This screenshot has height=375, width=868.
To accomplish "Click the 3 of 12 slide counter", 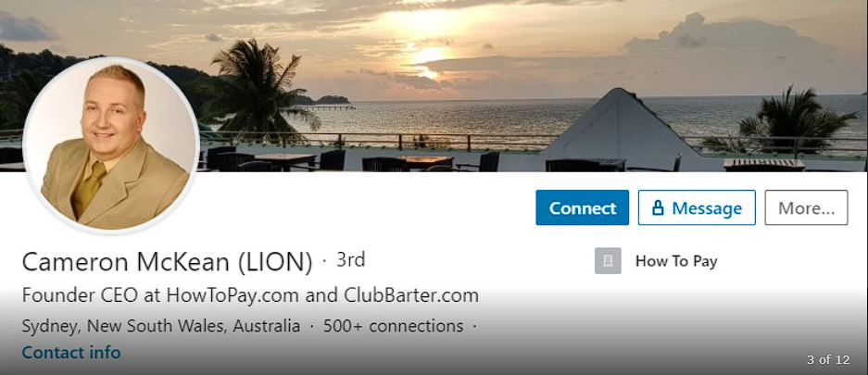I will point(827,359).
